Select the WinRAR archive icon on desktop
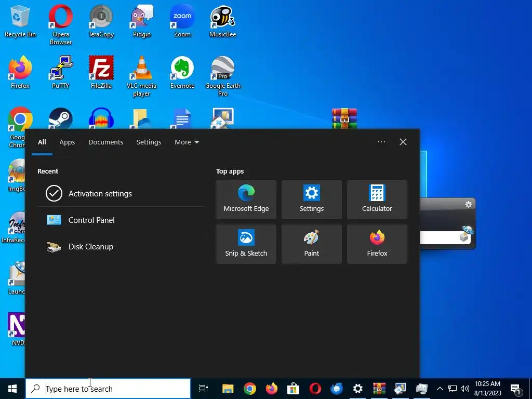 pos(344,119)
